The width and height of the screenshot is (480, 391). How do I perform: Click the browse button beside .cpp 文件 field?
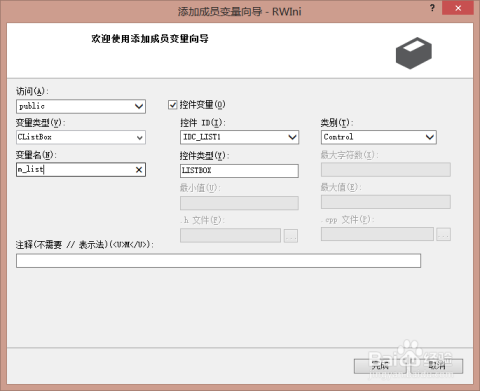tap(444, 234)
